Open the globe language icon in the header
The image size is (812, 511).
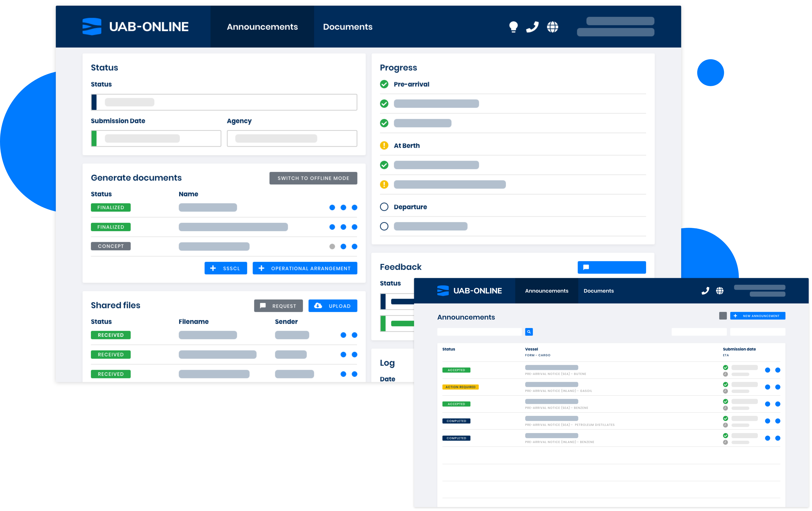553,27
